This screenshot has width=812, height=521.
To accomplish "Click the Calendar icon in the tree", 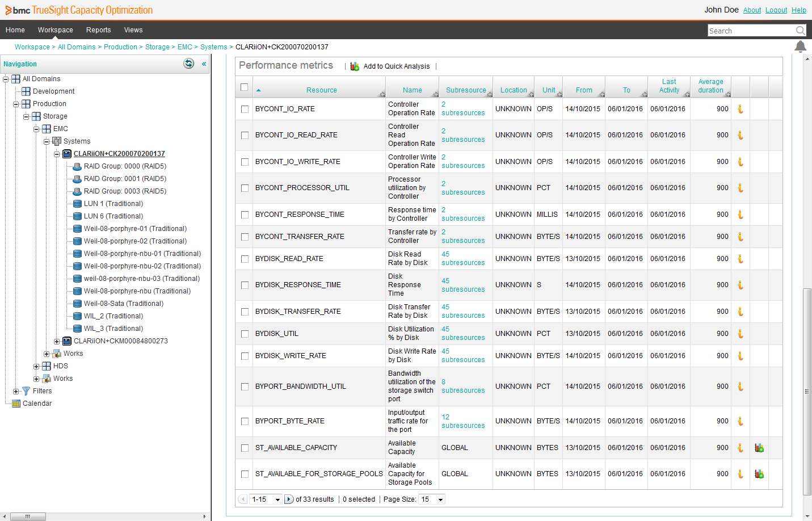I will click(x=16, y=404).
